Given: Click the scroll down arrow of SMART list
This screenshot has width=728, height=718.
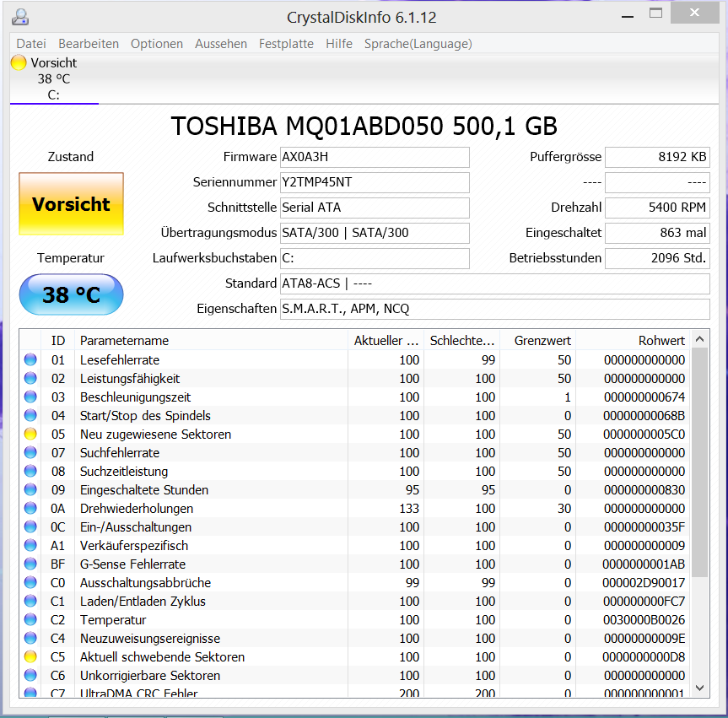Looking at the screenshot, I should (700, 688).
